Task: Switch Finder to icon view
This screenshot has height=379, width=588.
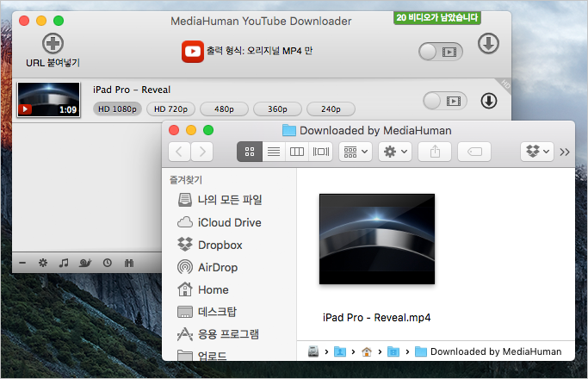Action: tap(250, 152)
